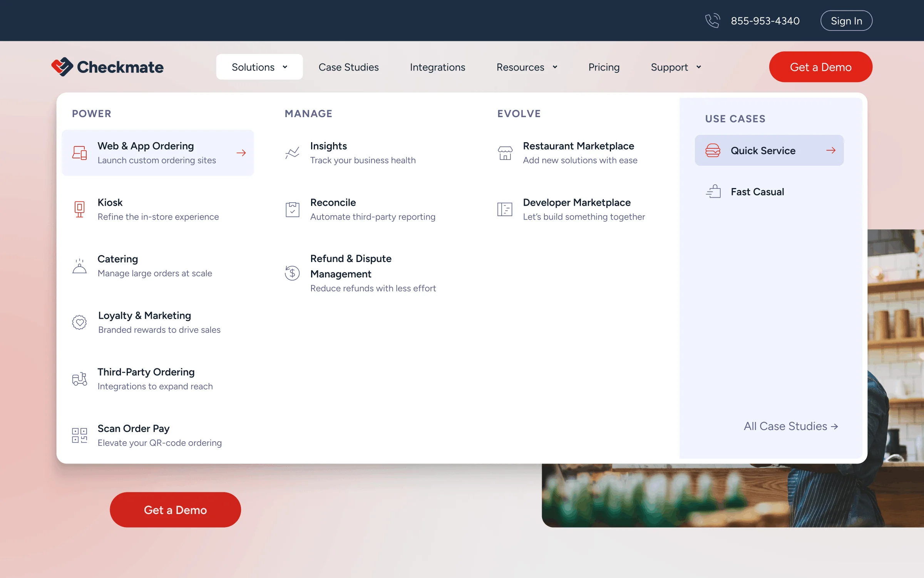The height and width of the screenshot is (578, 924).
Task: Expand the Resources dropdown
Action: click(527, 67)
